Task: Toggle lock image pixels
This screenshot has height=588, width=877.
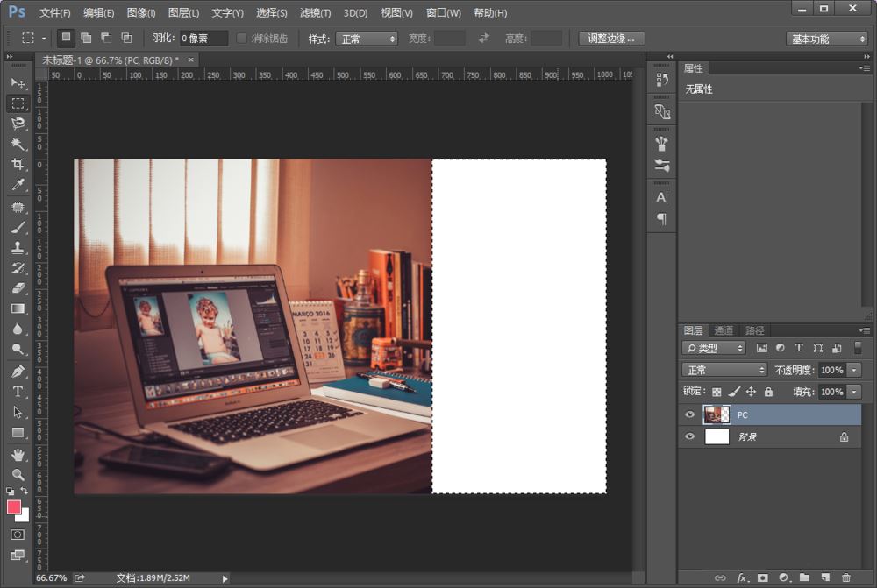Action: coord(734,392)
